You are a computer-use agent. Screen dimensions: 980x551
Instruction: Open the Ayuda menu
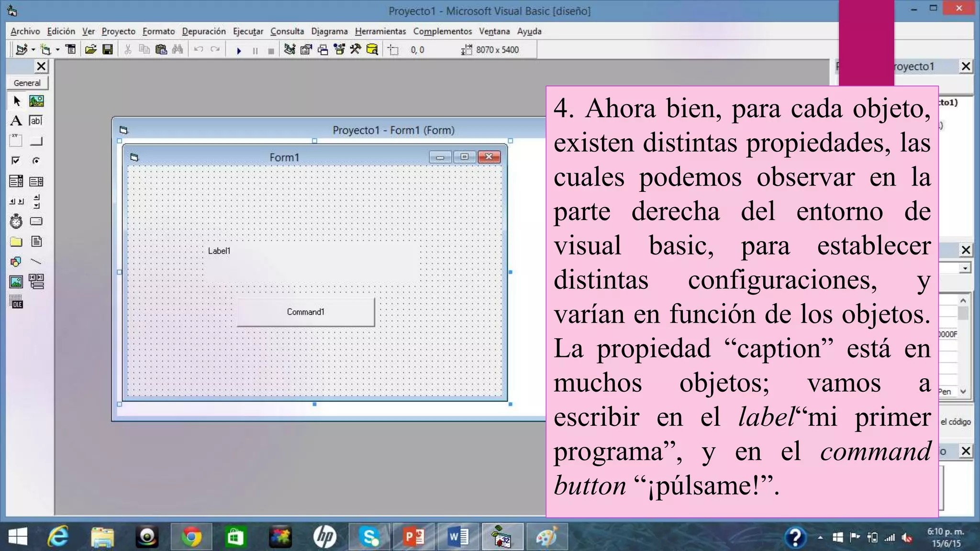point(529,31)
